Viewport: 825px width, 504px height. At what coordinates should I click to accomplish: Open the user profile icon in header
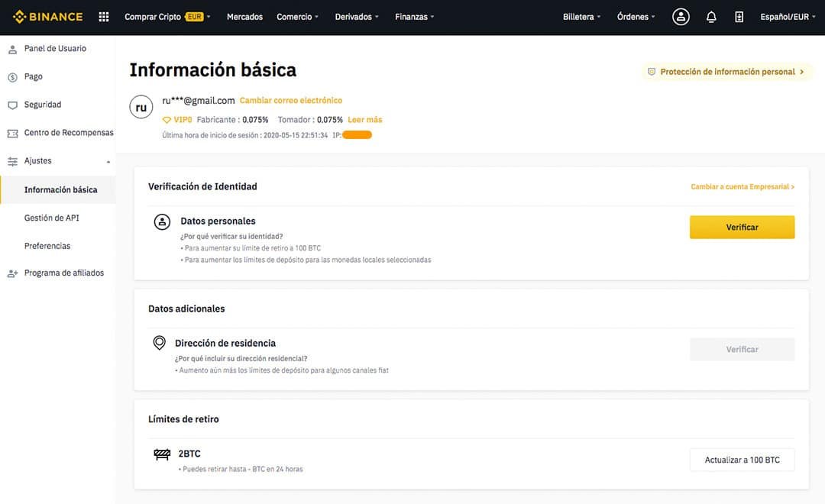click(x=681, y=17)
